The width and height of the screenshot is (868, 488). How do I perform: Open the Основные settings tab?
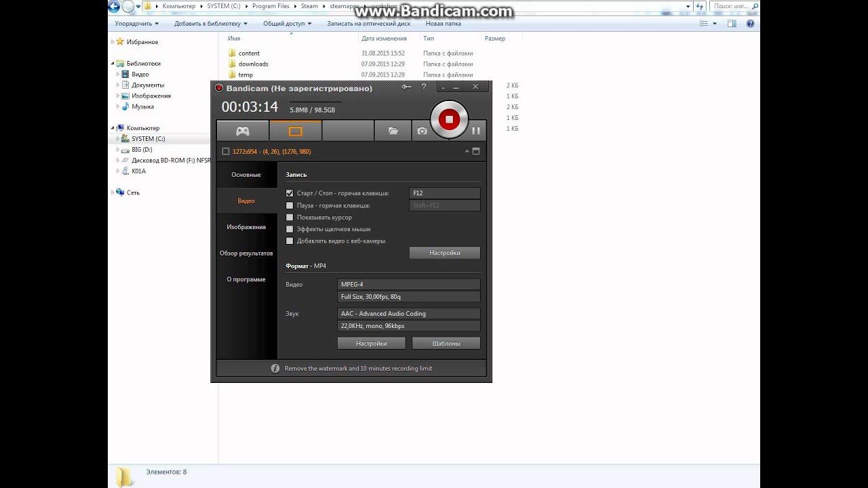tap(246, 175)
